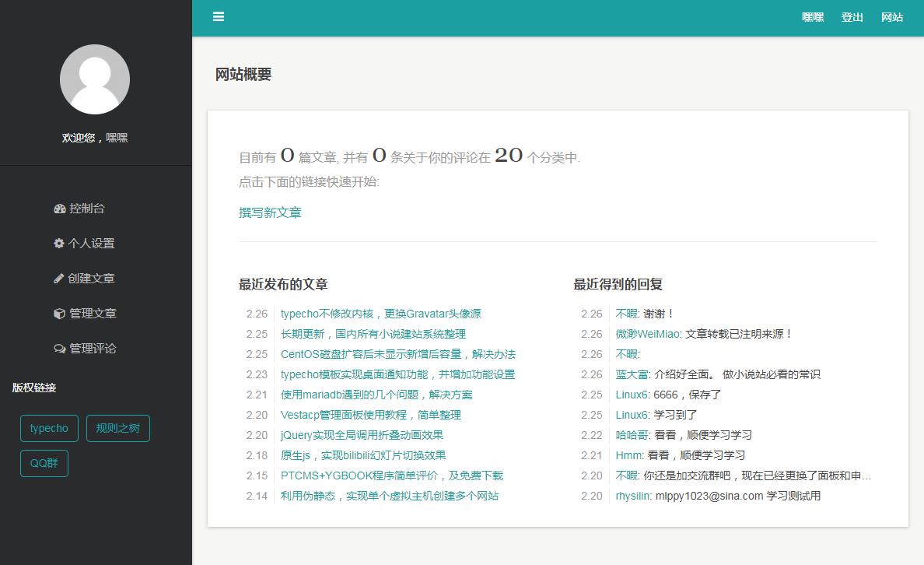Toggle the sidebar with hamburger icon
Viewport: 924px width, 565px height.
219,16
